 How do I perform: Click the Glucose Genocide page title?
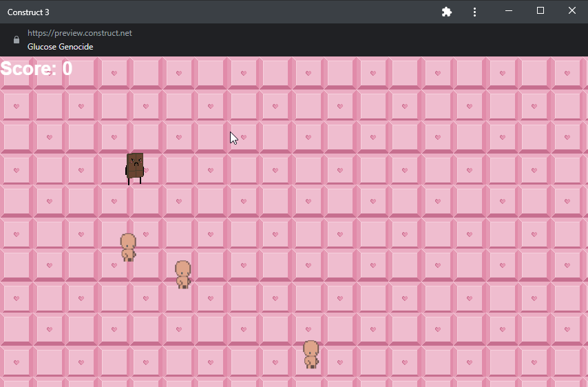tap(61, 47)
